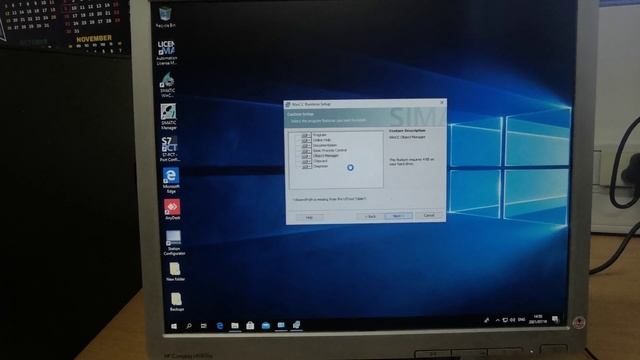Open feature dropdown for Online Help
Viewport: 640px width, 360px height.
[x=306, y=140]
